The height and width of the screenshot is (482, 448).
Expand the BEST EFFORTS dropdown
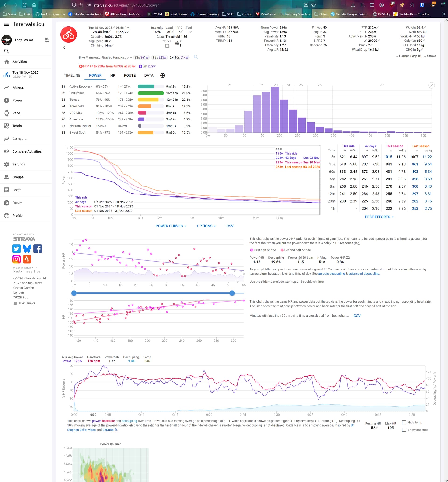click(x=379, y=217)
